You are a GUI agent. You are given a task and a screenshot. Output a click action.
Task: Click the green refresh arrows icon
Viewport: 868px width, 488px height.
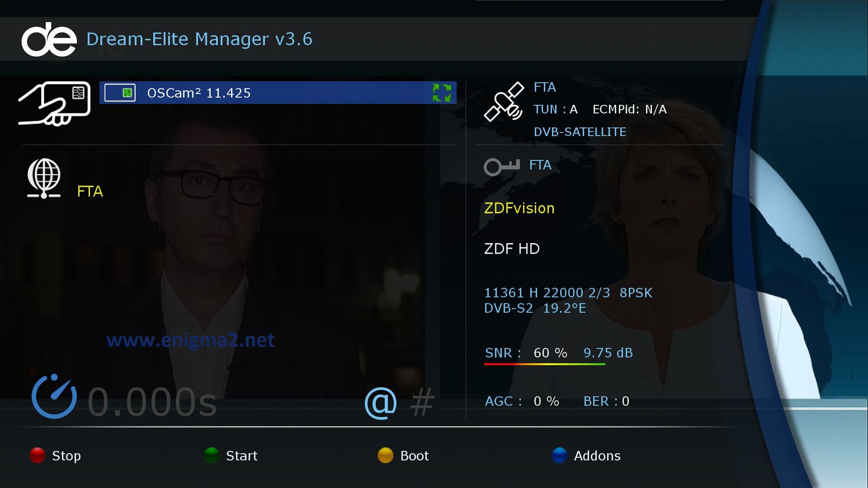click(442, 93)
